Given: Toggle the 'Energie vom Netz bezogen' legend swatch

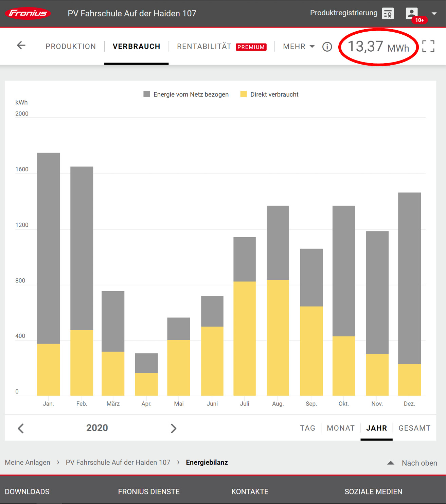Looking at the screenshot, I should (x=147, y=94).
